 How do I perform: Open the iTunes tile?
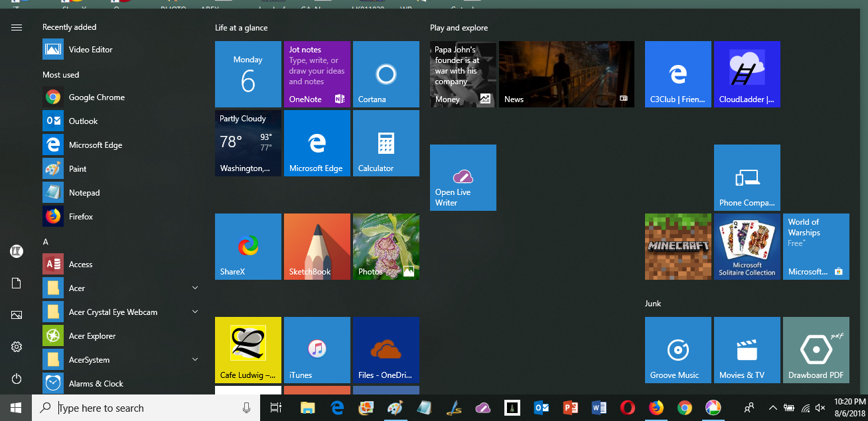tap(317, 350)
